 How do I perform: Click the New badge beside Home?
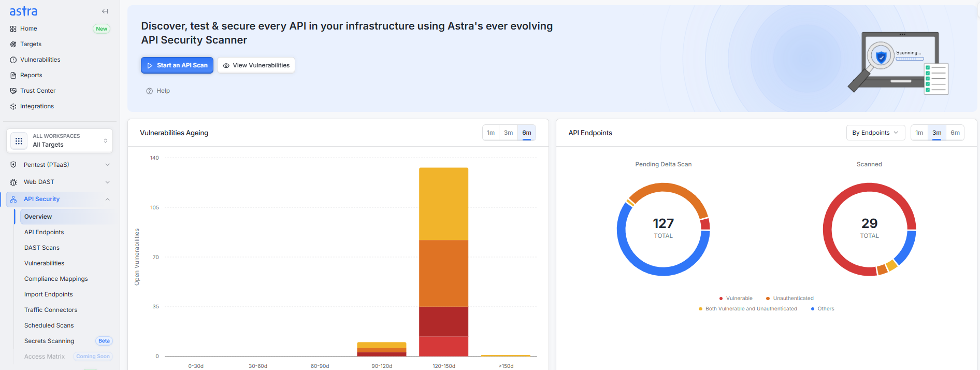[x=102, y=29]
